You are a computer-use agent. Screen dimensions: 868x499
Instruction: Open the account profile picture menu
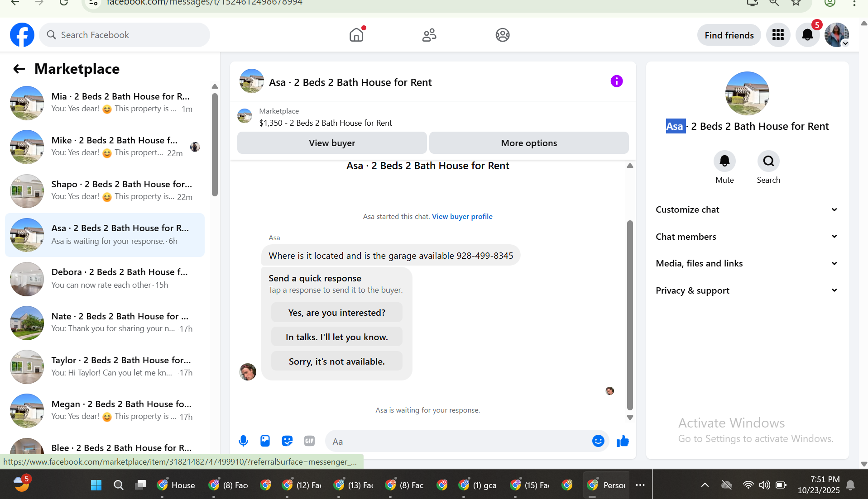(837, 35)
